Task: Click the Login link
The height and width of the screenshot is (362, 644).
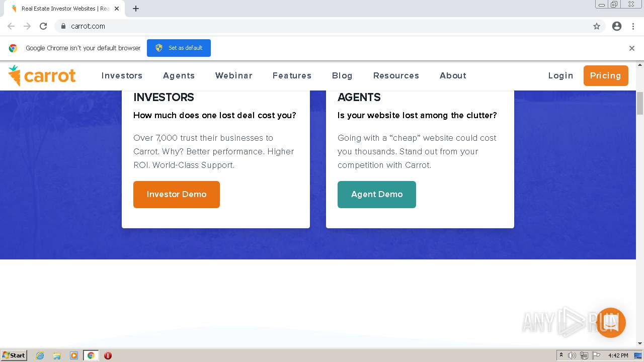Action: [560, 75]
